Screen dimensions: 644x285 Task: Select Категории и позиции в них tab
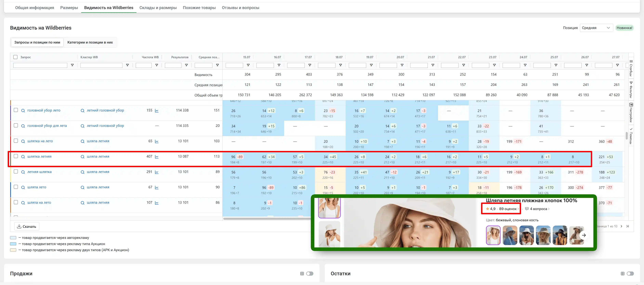pos(90,42)
